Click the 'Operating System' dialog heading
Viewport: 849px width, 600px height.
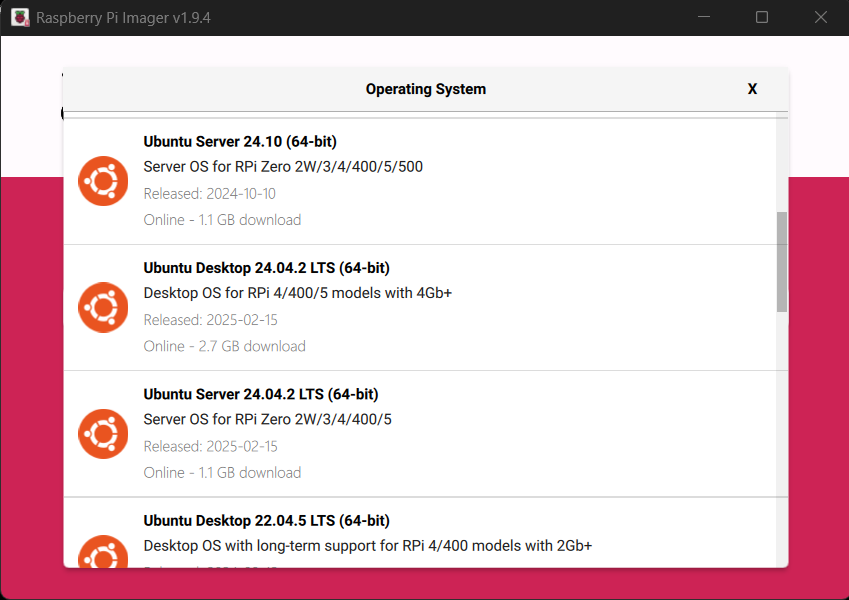(426, 89)
